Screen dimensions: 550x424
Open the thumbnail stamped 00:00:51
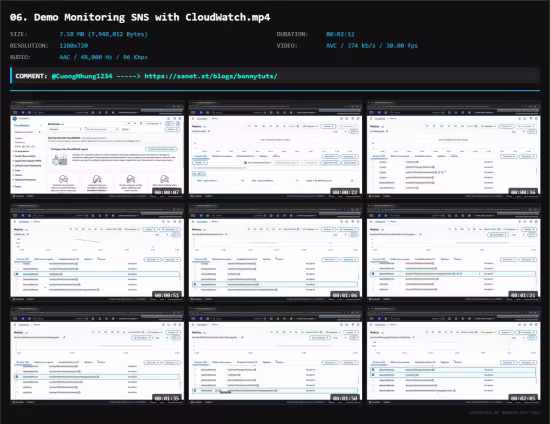click(x=97, y=253)
